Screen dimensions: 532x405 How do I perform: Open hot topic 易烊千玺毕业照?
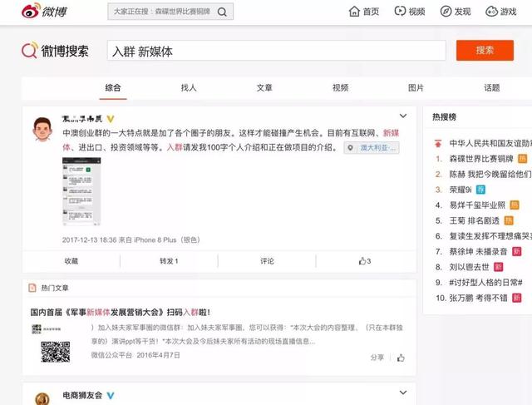[x=477, y=205]
